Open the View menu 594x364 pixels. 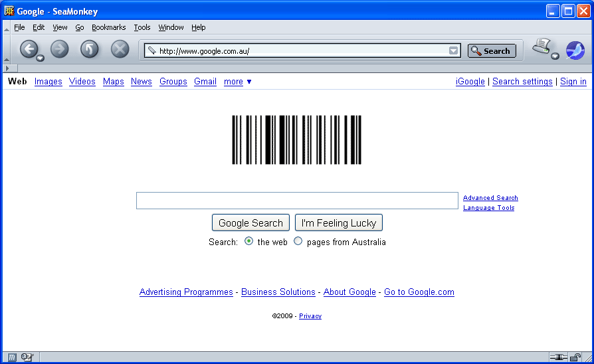tap(60, 27)
